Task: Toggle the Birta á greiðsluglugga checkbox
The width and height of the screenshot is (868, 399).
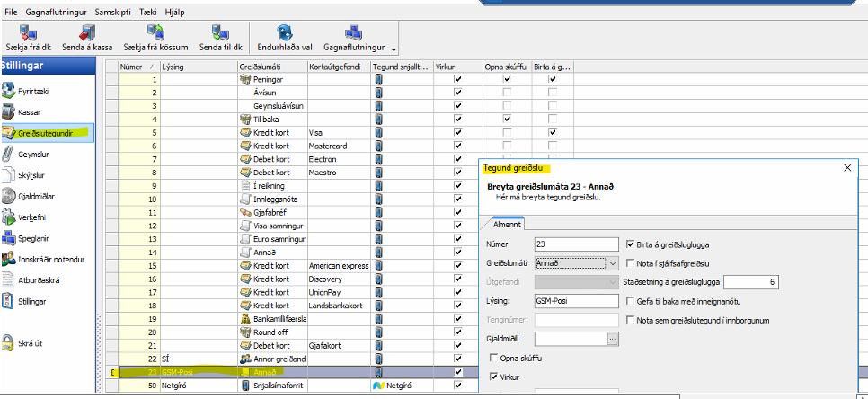Action: [630, 244]
